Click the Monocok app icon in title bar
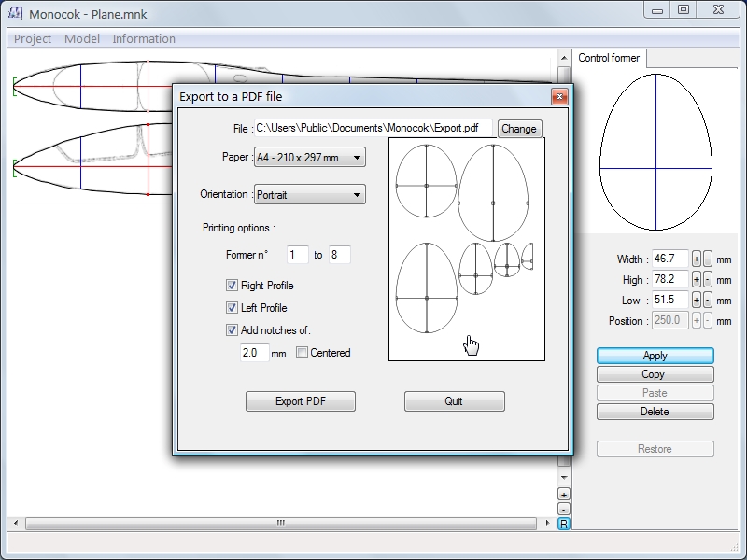747x560 pixels. tap(15, 13)
